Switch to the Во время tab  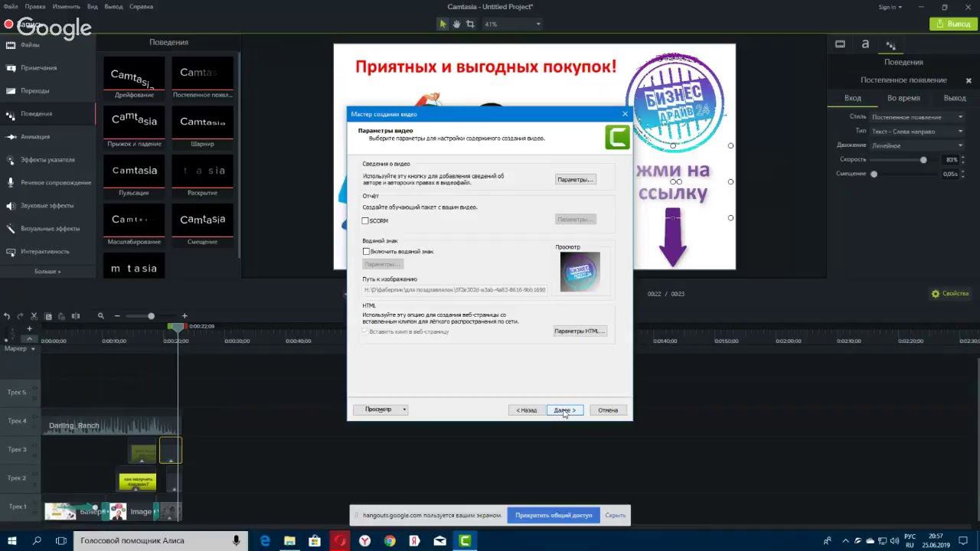coord(903,98)
